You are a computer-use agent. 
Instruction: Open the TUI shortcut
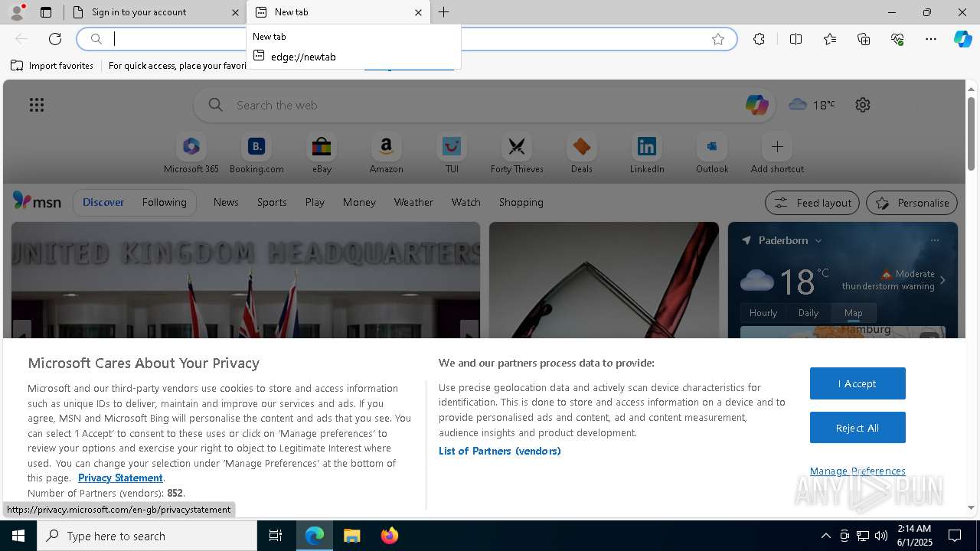pyautogui.click(x=452, y=154)
